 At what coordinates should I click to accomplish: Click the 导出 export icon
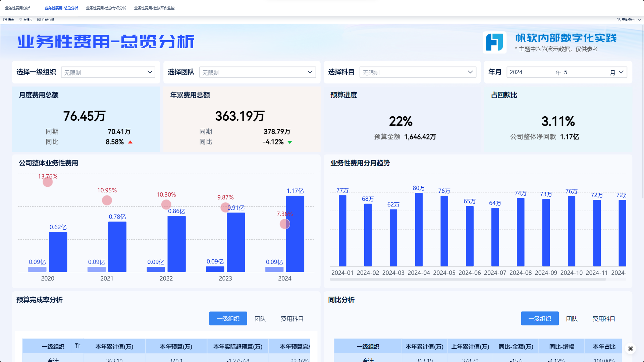point(5,20)
